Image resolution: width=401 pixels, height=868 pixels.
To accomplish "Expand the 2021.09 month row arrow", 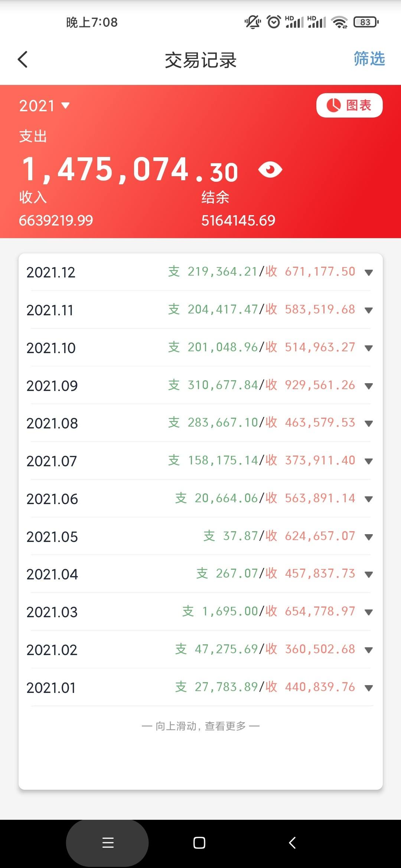I will 368,386.
